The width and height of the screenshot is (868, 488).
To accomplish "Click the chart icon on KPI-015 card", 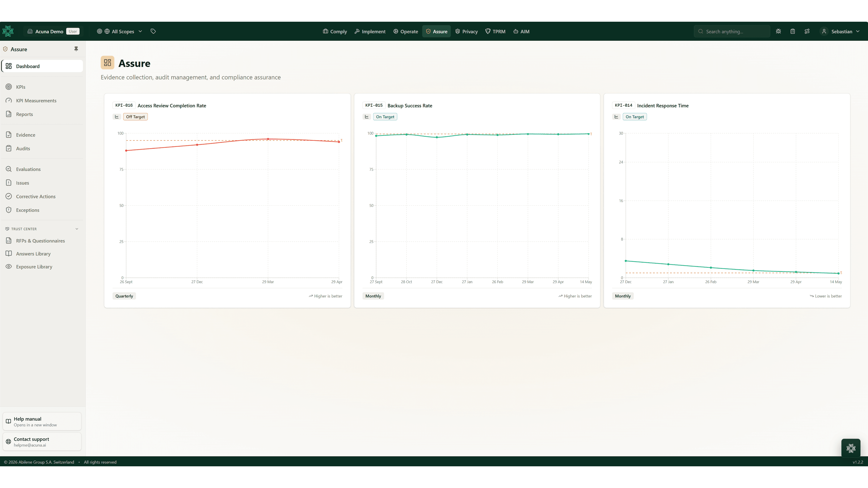I will (367, 117).
